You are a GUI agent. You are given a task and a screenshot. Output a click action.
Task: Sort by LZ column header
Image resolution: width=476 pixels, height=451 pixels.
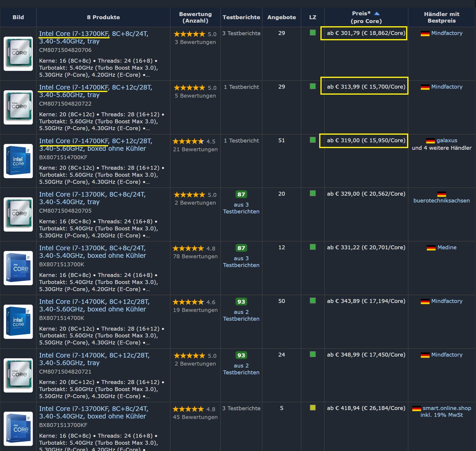coord(313,17)
